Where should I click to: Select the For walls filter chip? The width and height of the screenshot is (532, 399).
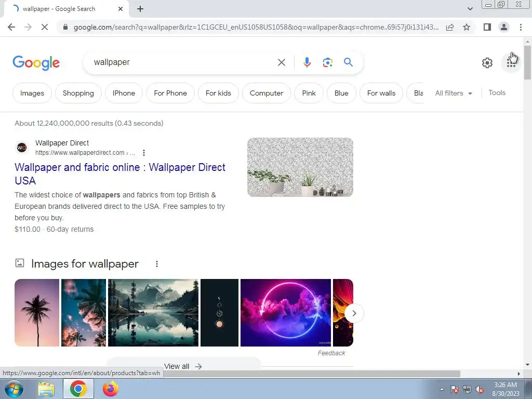point(381,93)
